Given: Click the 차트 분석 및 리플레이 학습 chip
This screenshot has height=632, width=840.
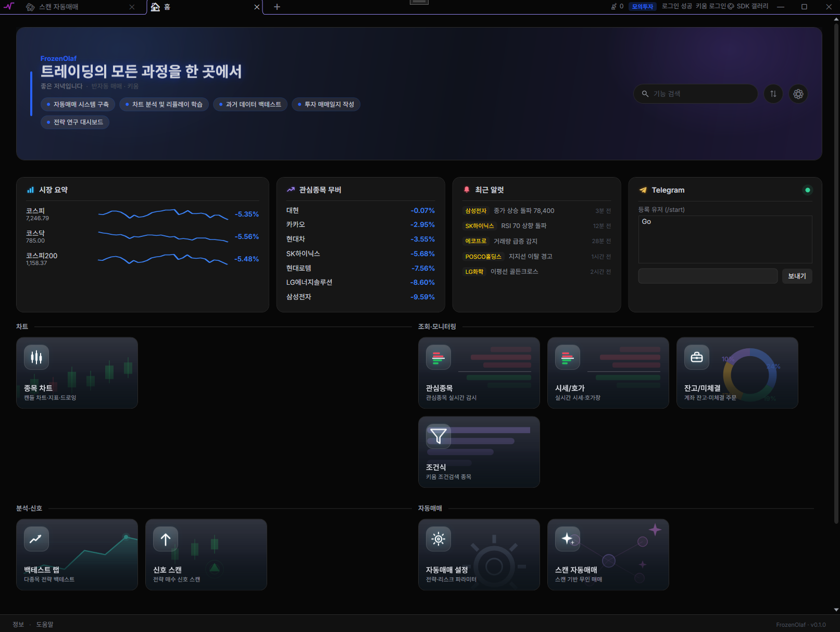Looking at the screenshot, I should tap(164, 105).
